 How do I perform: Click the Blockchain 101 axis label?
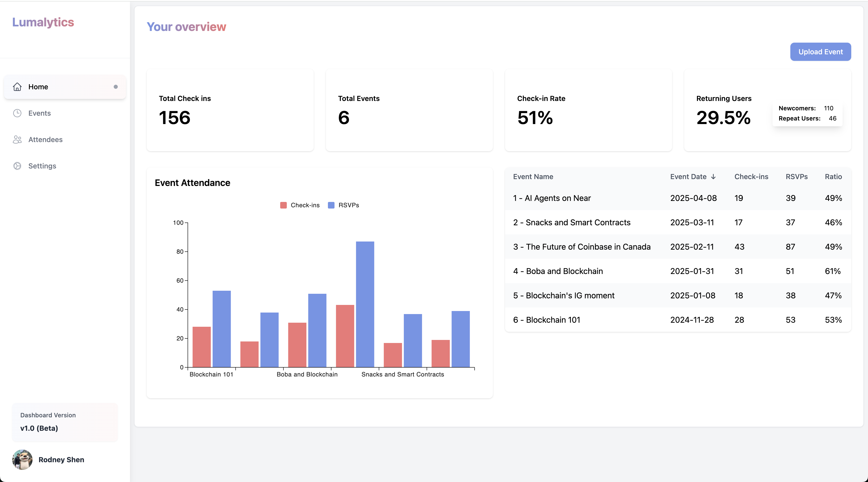click(211, 374)
